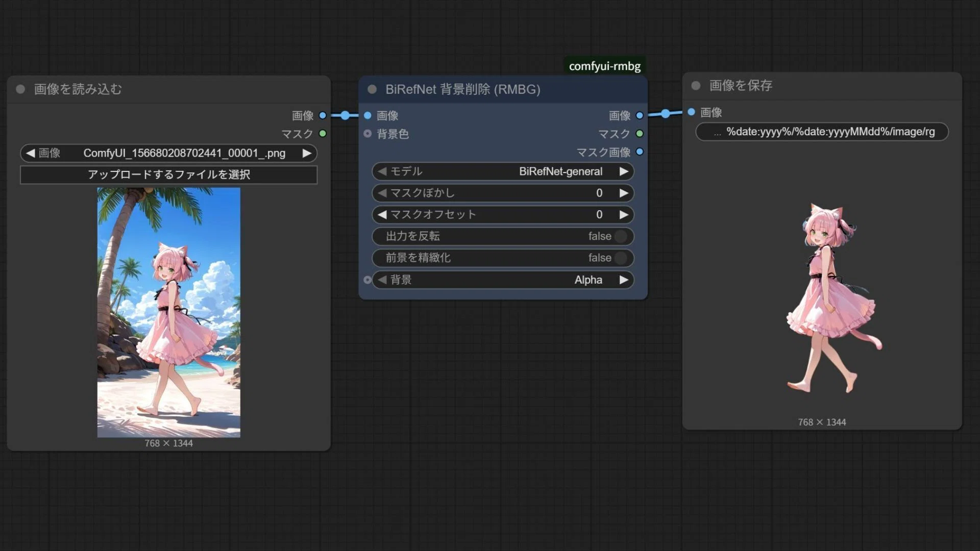Click the 画像を保存 node title
This screenshot has width=980, height=551.
click(x=741, y=86)
